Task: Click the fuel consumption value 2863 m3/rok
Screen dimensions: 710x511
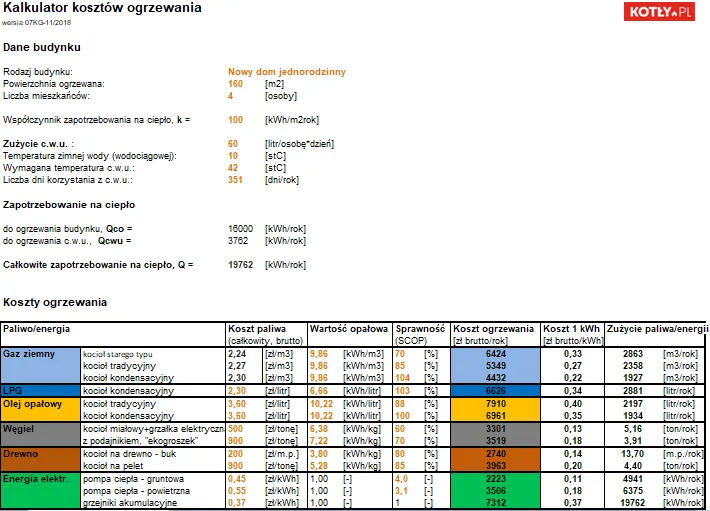Action: click(633, 354)
